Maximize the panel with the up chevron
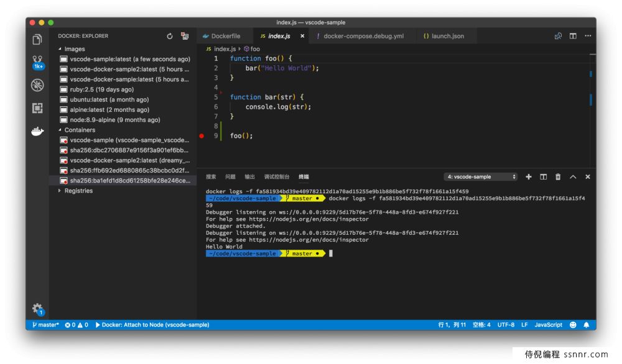Screen dimensions: 622x364 coord(573,177)
